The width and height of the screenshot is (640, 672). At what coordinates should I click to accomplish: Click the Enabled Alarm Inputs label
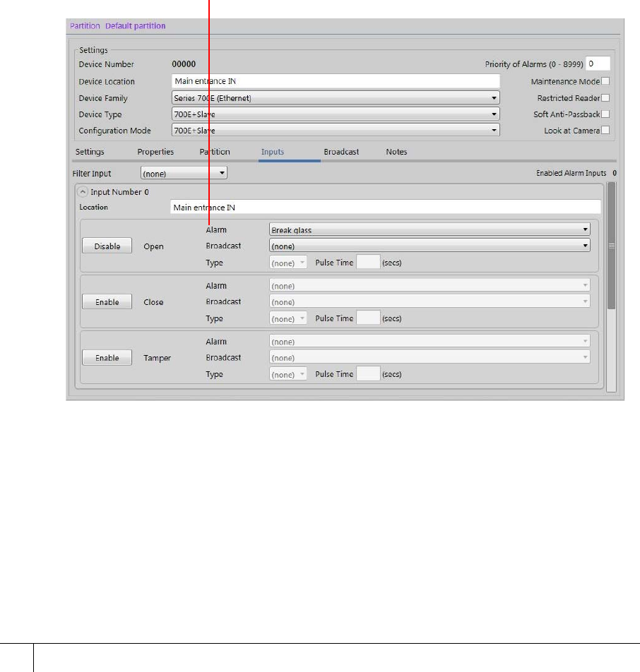pos(571,173)
